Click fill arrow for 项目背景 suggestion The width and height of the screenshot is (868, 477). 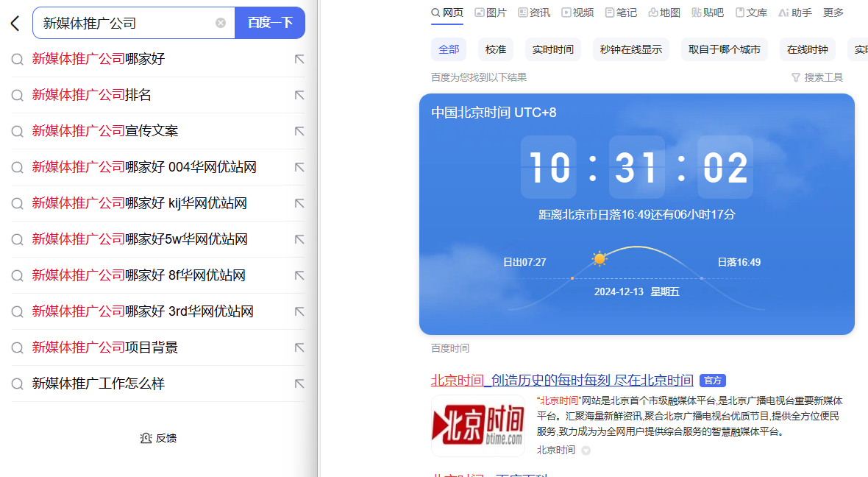[x=299, y=347]
